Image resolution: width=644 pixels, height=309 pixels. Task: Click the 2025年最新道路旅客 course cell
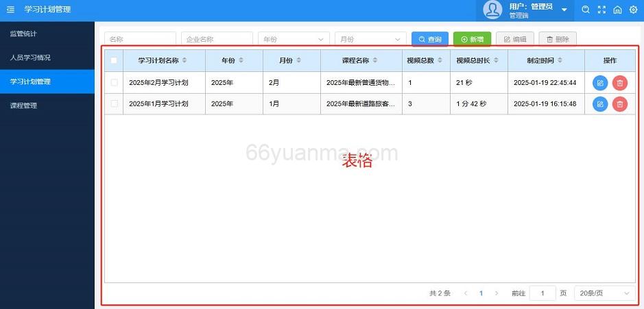pyautogui.click(x=361, y=104)
